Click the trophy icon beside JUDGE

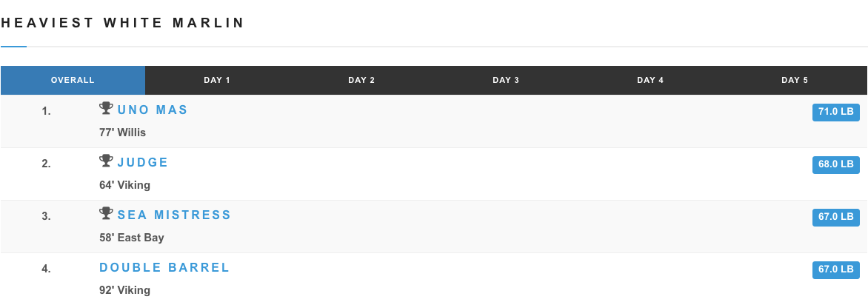(106, 161)
